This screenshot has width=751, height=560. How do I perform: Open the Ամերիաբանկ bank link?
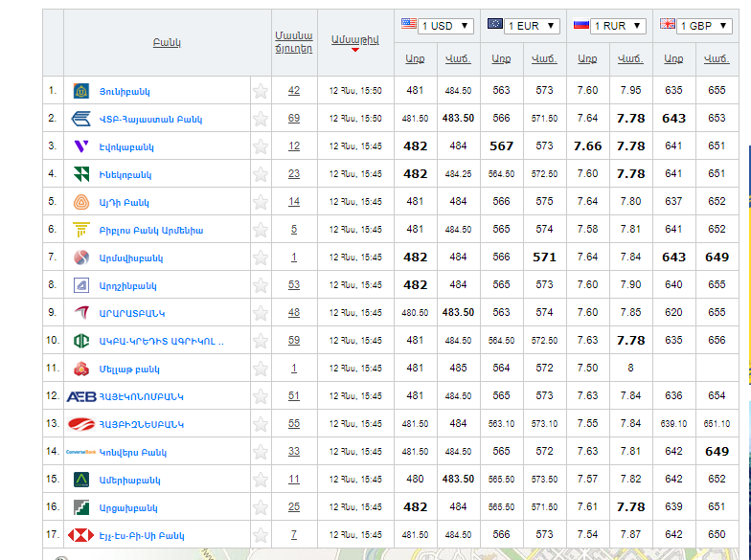tap(130, 481)
